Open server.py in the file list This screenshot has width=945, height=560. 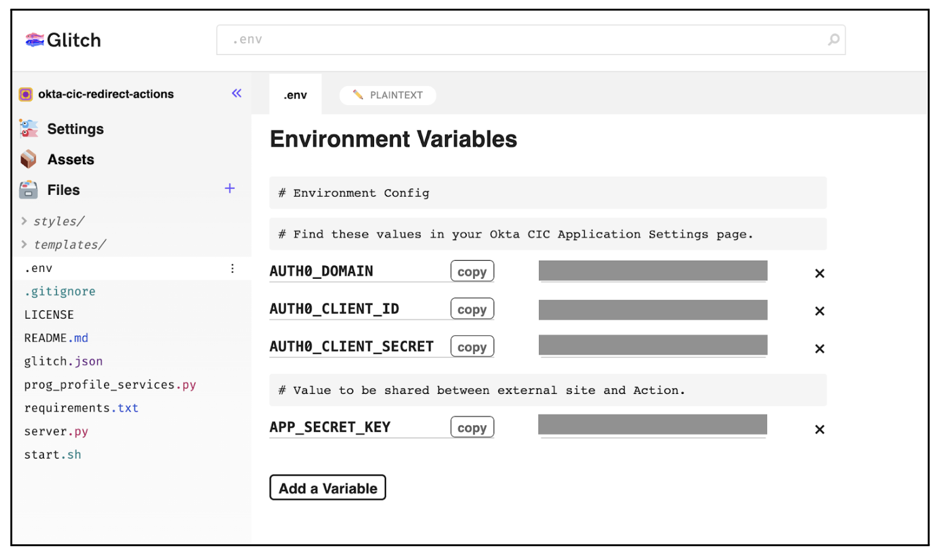(x=56, y=432)
